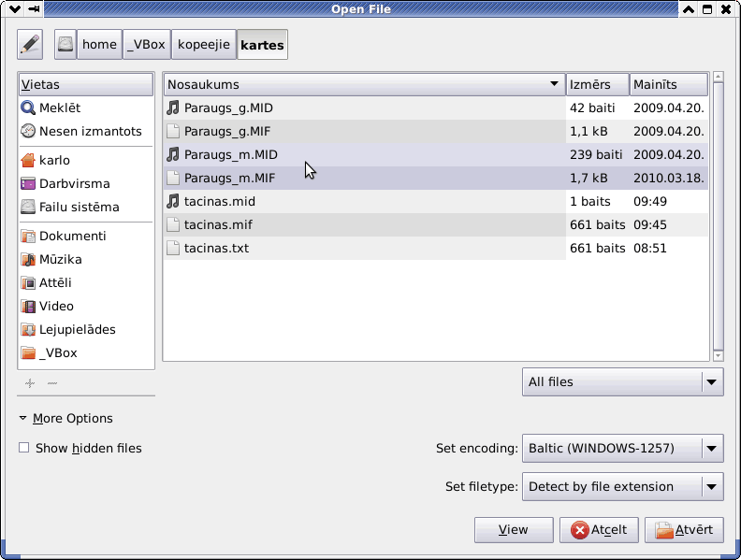Open the Set filetype dropdown
The width and height of the screenshot is (741, 560).
pyautogui.click(x=622, y=487)
